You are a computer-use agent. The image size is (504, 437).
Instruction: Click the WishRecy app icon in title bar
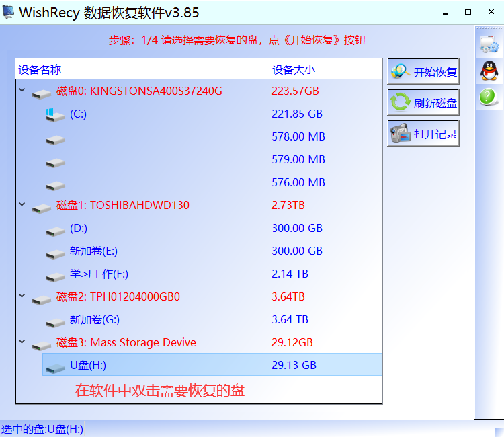pyautogui.click(x=8, y=12)
